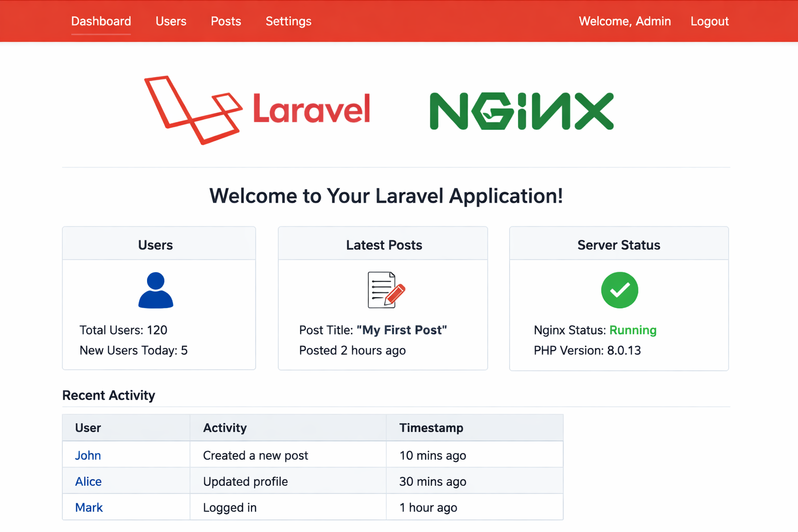Go to the Users nav menu
This screenshot has width=798, height=532.
click(171, 21)
